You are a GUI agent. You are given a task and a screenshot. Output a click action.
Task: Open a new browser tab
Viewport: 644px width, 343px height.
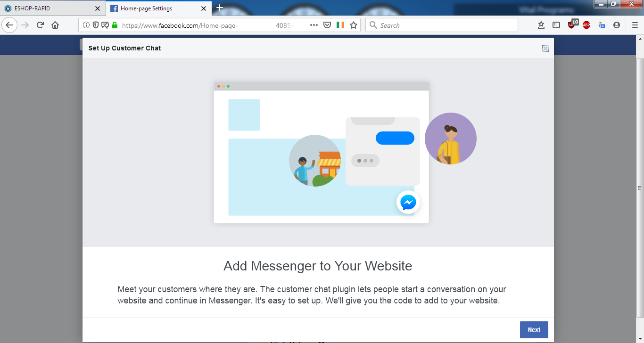pyautogui.click(x=220, y=8)
